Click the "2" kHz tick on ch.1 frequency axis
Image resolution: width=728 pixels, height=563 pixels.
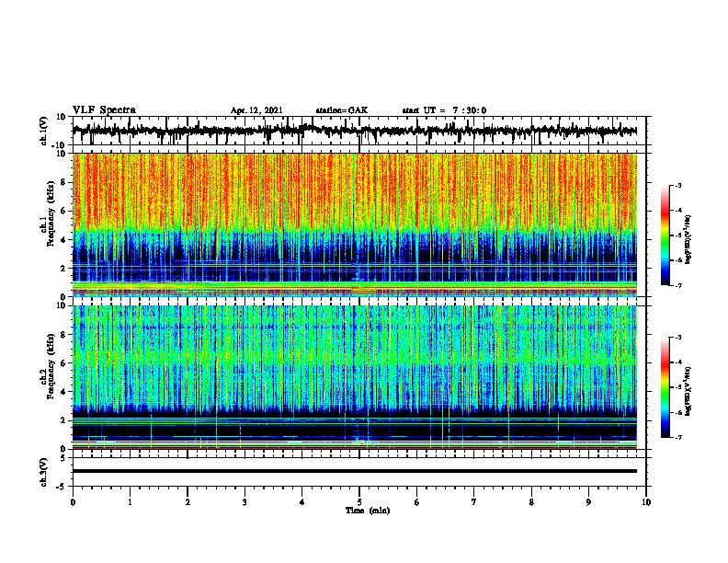click(x=63, y=268)
